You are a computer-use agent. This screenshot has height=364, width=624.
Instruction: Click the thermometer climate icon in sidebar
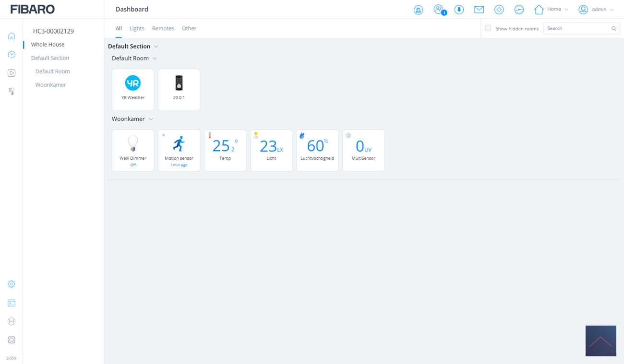click(12, 91)
